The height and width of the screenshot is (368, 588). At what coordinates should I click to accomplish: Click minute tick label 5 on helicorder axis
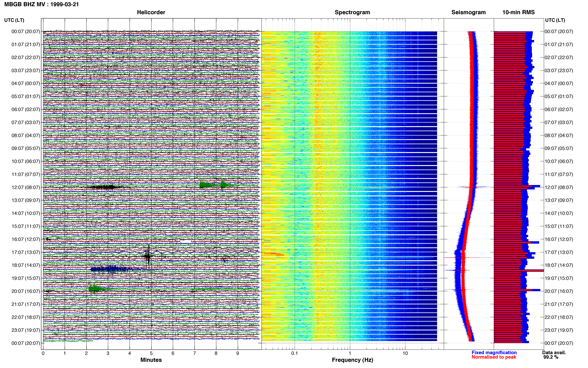151,353
